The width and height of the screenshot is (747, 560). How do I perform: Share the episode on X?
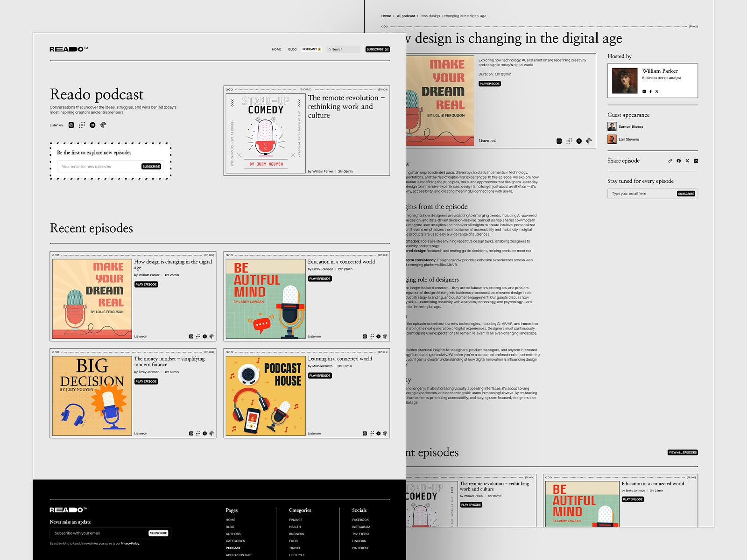[687, 161]
